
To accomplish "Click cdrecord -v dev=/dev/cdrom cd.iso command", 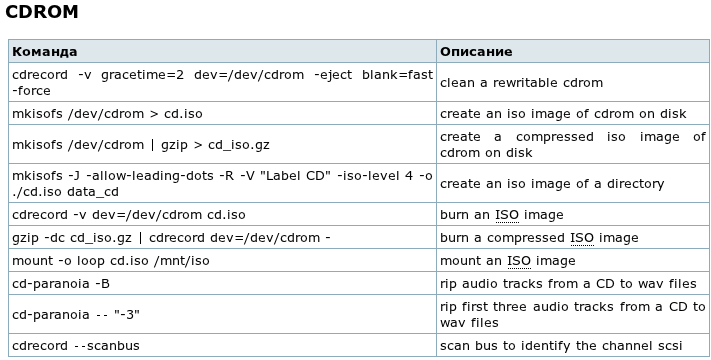I will tap(128, 214).
